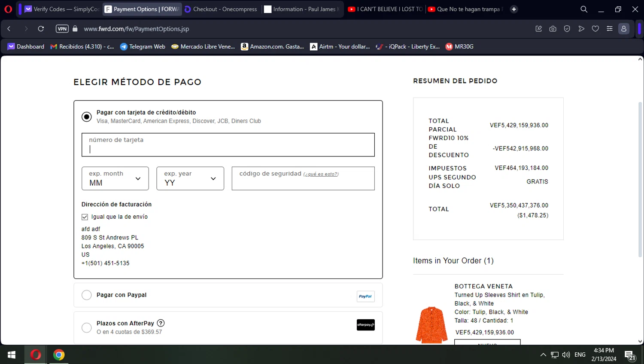This screenshot has width=644, height=364.
Task: Click the padlock site security icon
Action: pyautogui.click(x=75, y=29)
